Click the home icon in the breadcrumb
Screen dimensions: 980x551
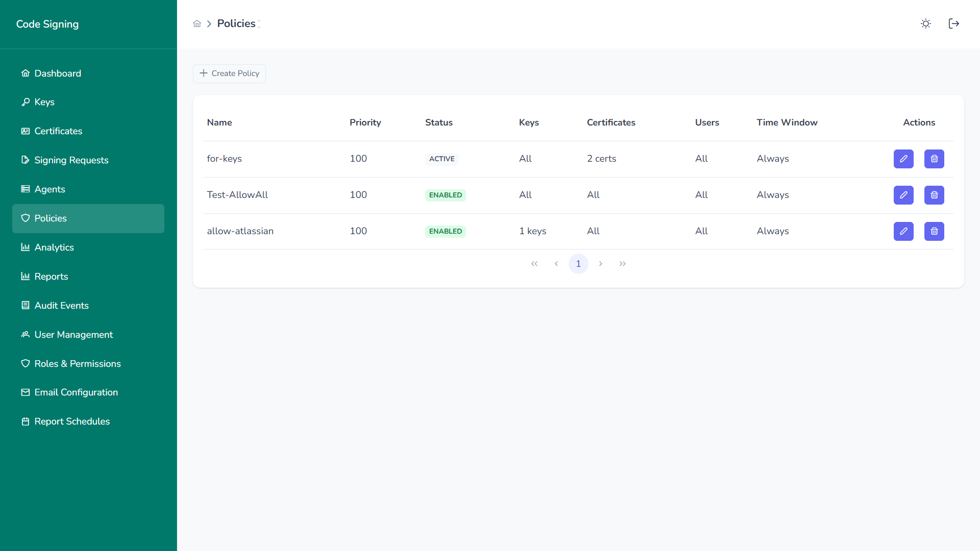(x=197, y=23)
